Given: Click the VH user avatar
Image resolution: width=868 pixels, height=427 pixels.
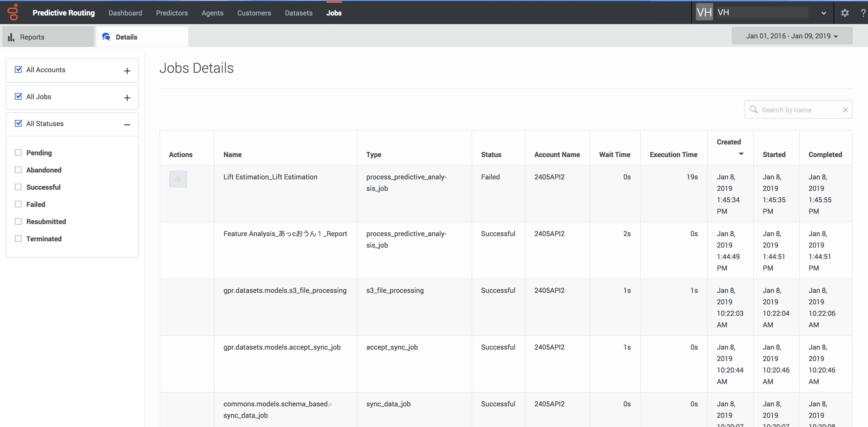Looking at the screenshot, I should [x=704, y=12].
